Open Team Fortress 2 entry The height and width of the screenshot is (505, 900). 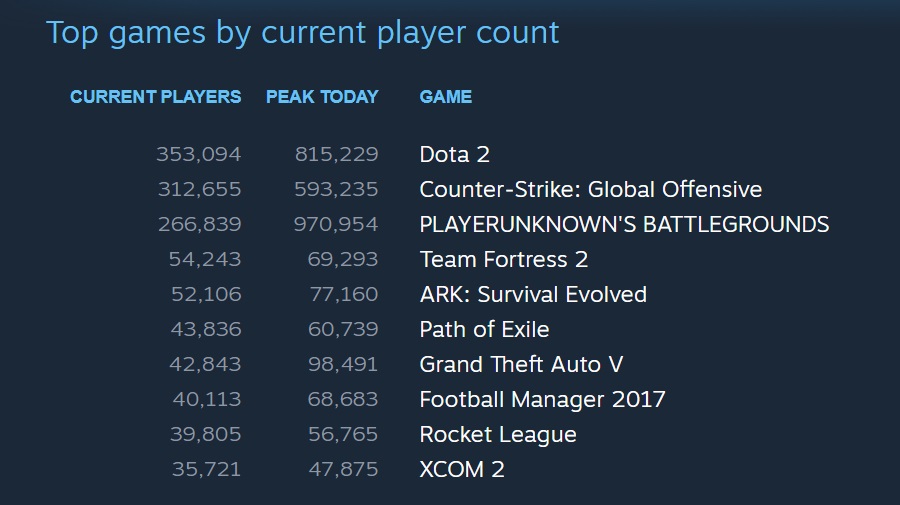tap(503, 259)
